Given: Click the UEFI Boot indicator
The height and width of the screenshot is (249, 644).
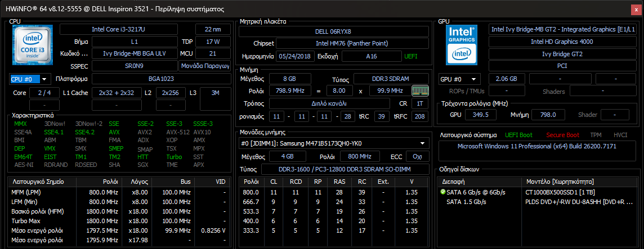Looking at the screenshot, I should pyautogui.click(x=518, y=135).
